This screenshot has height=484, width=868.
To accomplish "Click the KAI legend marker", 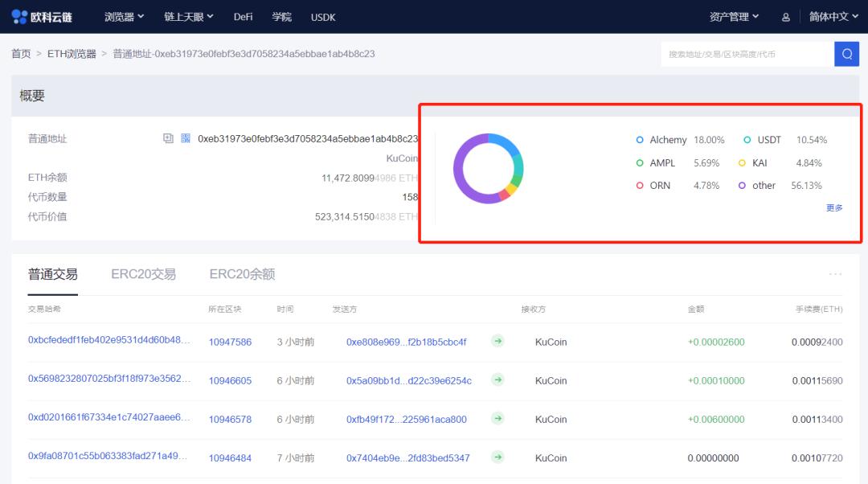I will click(x=742, y=163).
